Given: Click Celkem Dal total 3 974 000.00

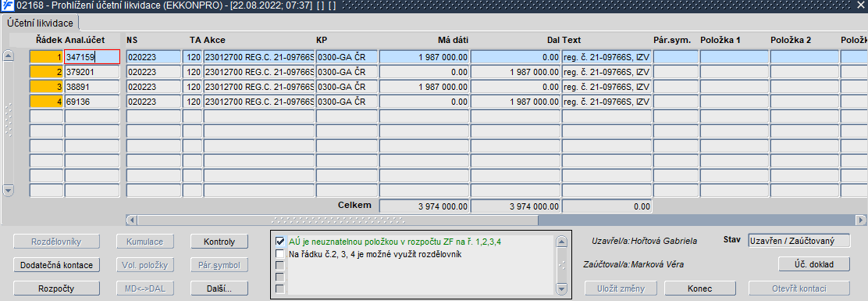Looking at the screenshot, I should pos(516,206).
